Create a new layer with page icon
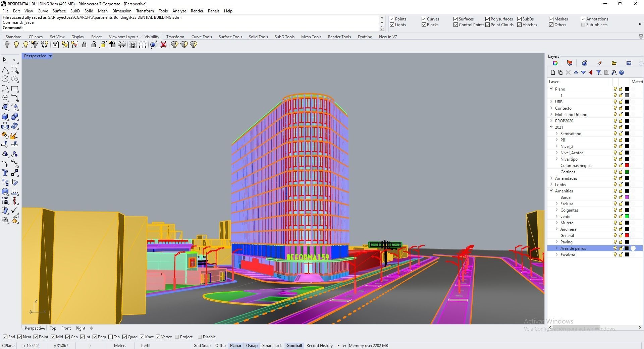The height and width of the screenshot is (349, 644). tap(553, 72)
